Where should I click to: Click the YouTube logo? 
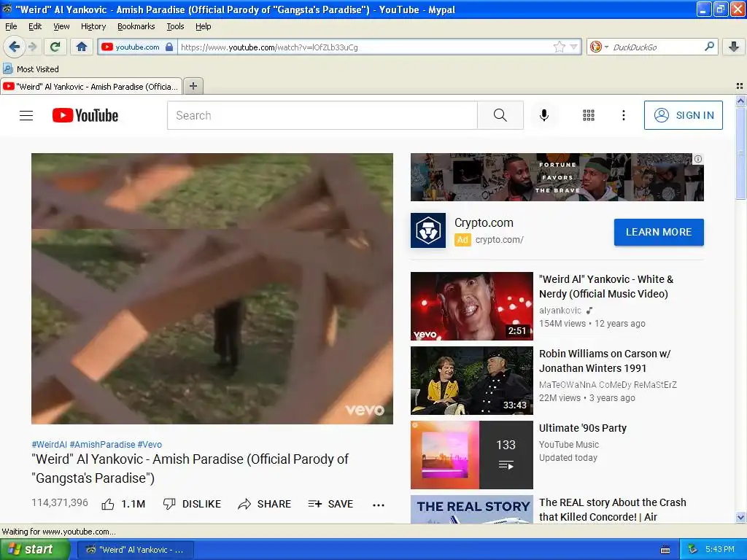(x=85, y=115)
